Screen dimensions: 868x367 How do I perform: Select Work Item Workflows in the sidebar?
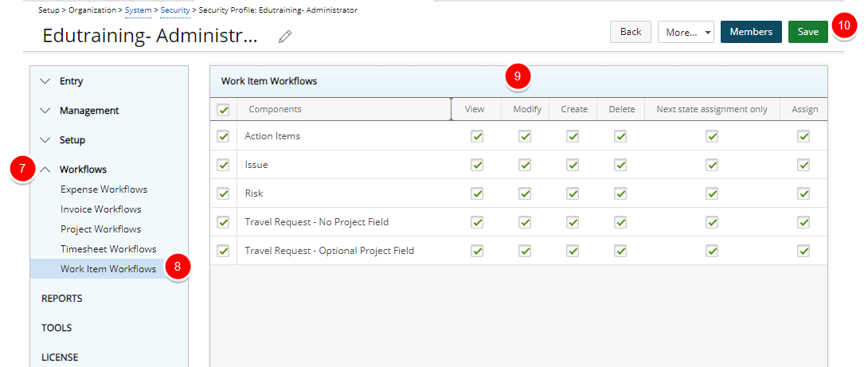(x=108, y=269)
